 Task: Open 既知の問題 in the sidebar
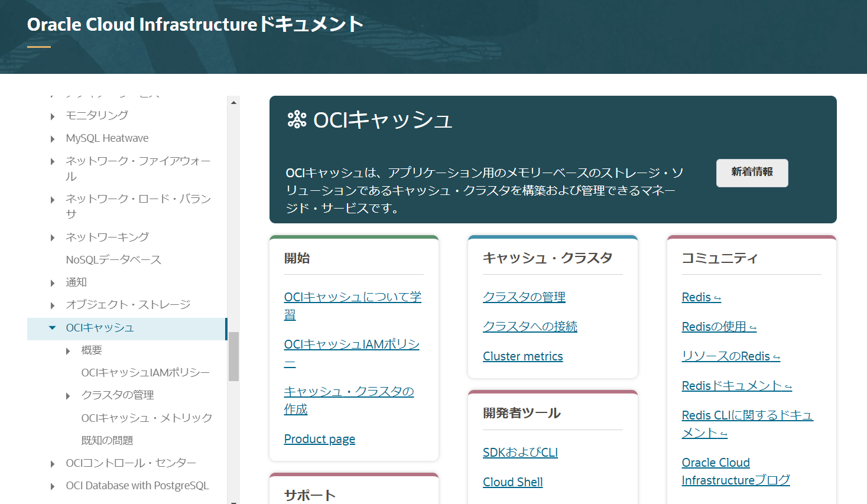(x=107, y=441)
